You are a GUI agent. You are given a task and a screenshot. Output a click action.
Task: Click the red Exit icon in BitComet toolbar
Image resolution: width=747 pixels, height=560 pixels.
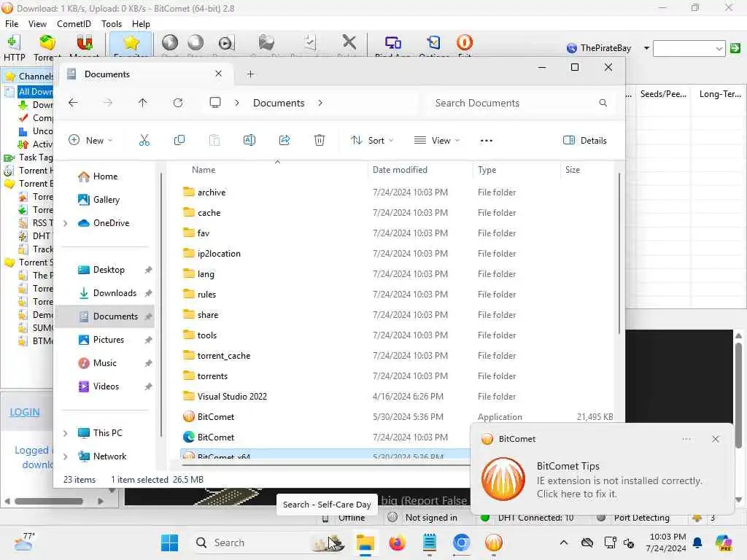point(465,43)
